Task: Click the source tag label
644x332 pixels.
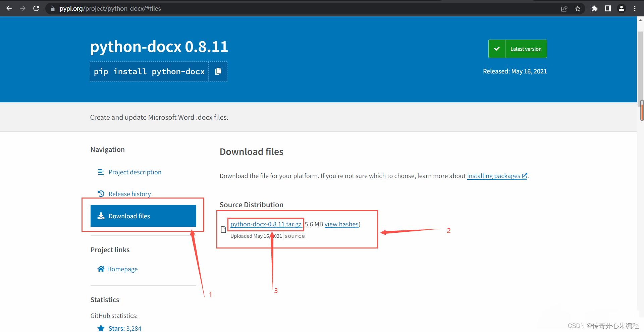Action: [x=294, y=236]
